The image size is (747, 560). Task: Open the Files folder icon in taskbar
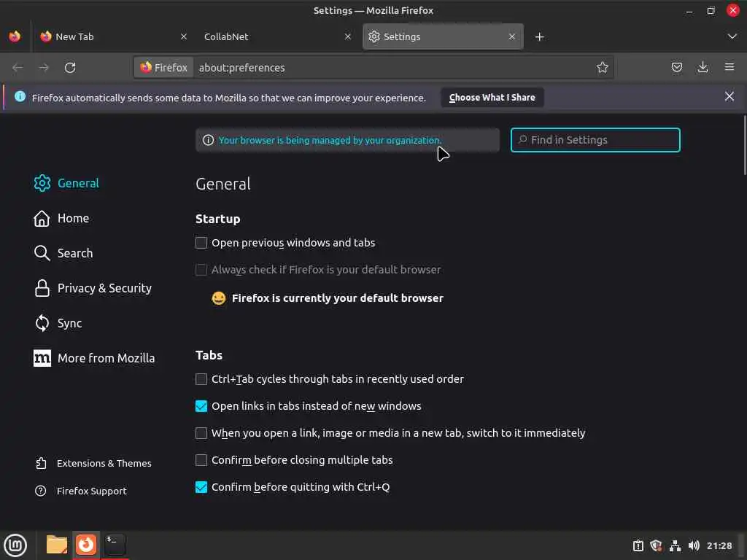tap(57, 545)
